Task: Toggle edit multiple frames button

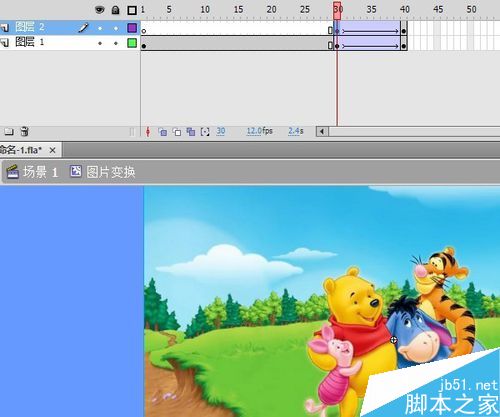Action: click(x=191, y=132)
